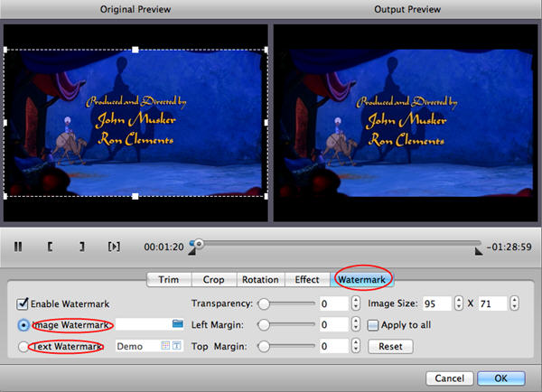Confirm with the OK button

[501, 378]
